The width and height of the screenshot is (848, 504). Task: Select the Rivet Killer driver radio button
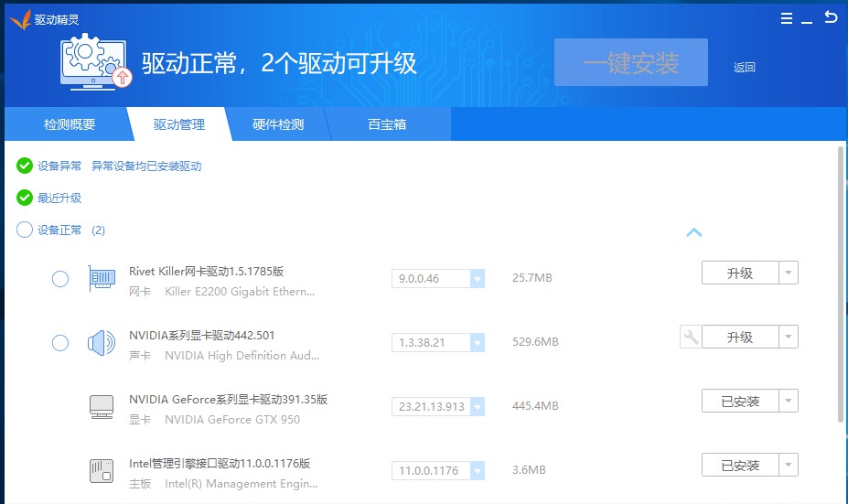(x=60, y=279)
